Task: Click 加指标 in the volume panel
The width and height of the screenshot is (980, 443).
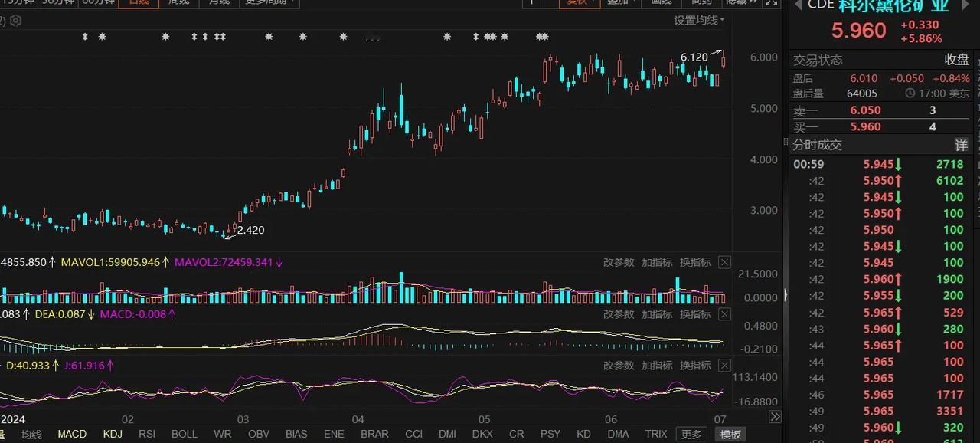Action: [x=657, y=262]
